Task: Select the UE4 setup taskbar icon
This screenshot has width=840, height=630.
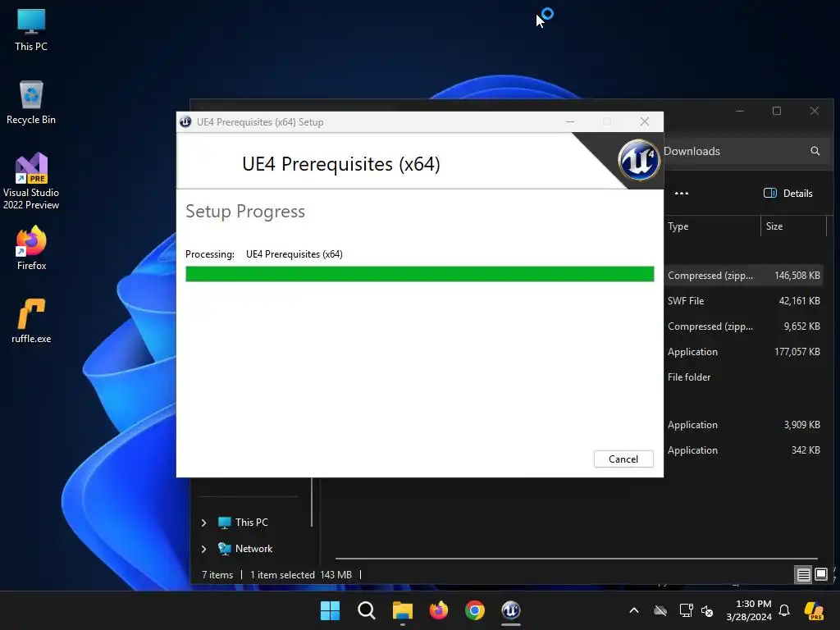Action: (511, 610)
